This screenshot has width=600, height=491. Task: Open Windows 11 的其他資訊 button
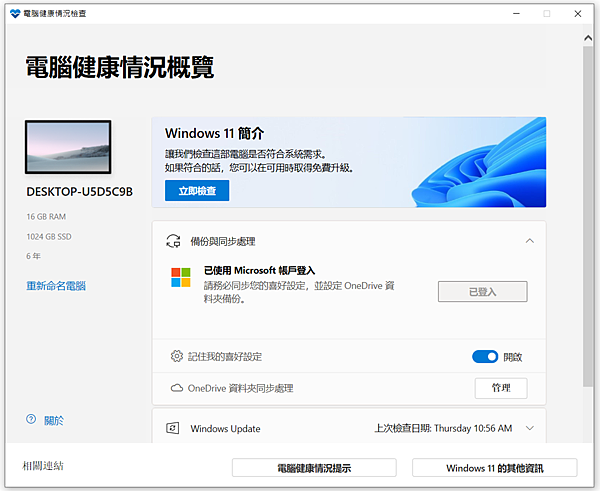pyautogui.click(x=494, y=468)
